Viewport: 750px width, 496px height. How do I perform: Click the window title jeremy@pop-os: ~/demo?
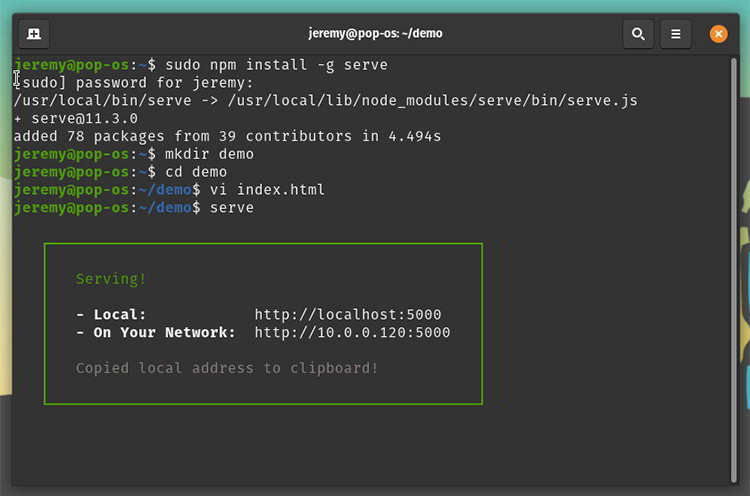pos(375,33)
